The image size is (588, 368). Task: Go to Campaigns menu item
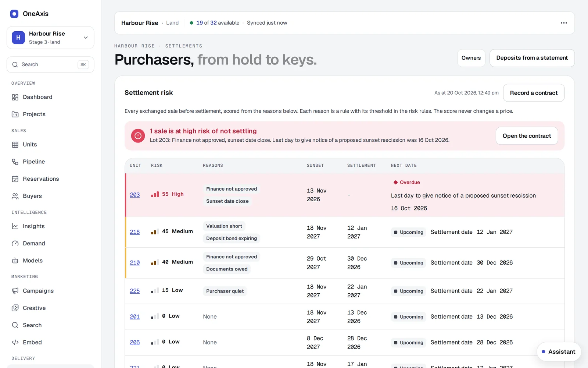38,291
